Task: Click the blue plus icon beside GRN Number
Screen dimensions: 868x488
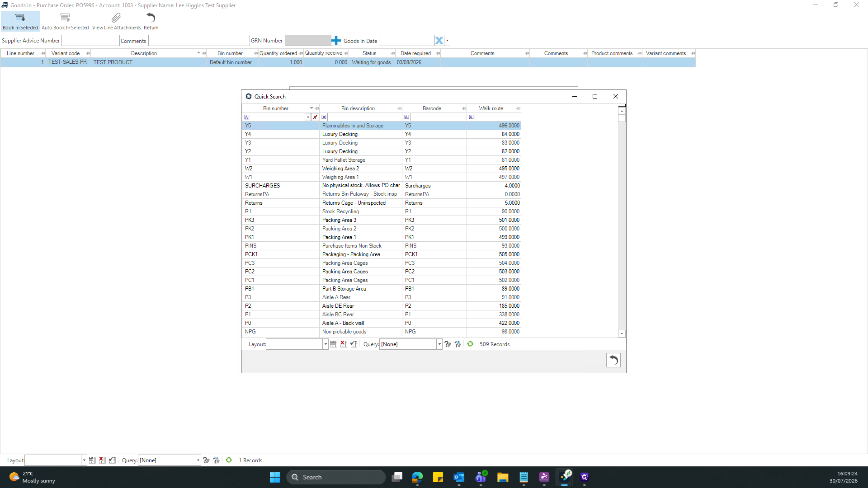Action: pyautogui.click(x=336, y=41)
